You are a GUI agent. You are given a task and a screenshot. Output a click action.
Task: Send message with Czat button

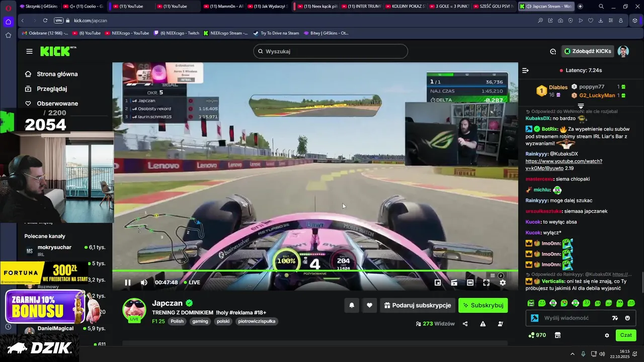[x=626, y=335]
